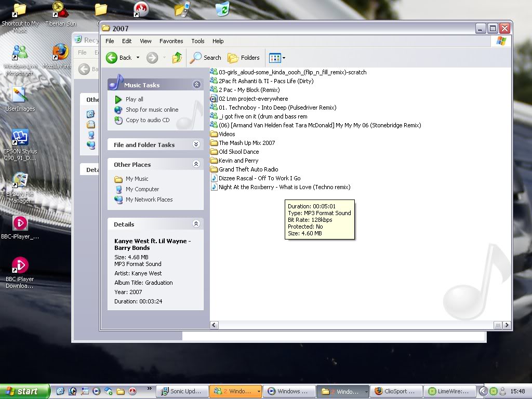
Task: Open the Back button history dropdown arrow
Action: point(138,58)
